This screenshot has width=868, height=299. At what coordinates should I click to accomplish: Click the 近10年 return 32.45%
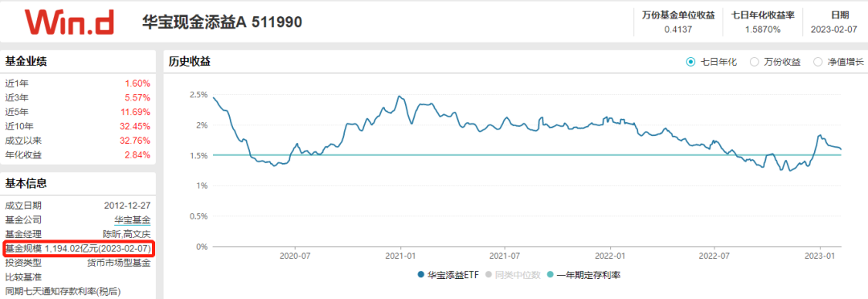135,126
